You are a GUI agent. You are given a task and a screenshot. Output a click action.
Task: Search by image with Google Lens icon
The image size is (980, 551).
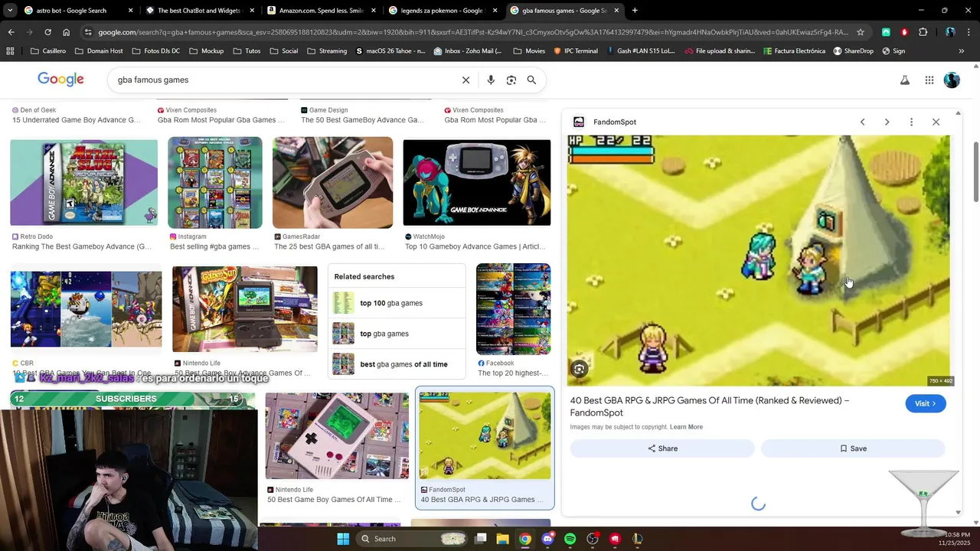[x=511, y=80]
